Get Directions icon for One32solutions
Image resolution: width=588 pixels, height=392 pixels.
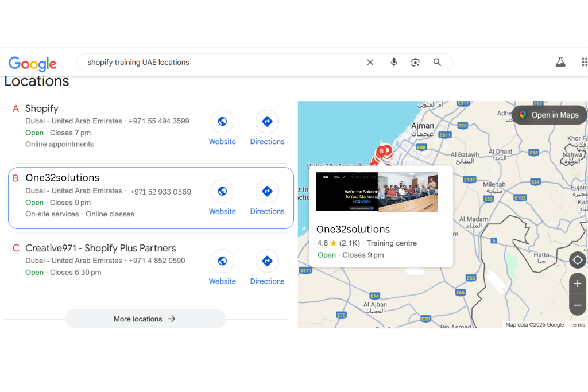point(267,191)
